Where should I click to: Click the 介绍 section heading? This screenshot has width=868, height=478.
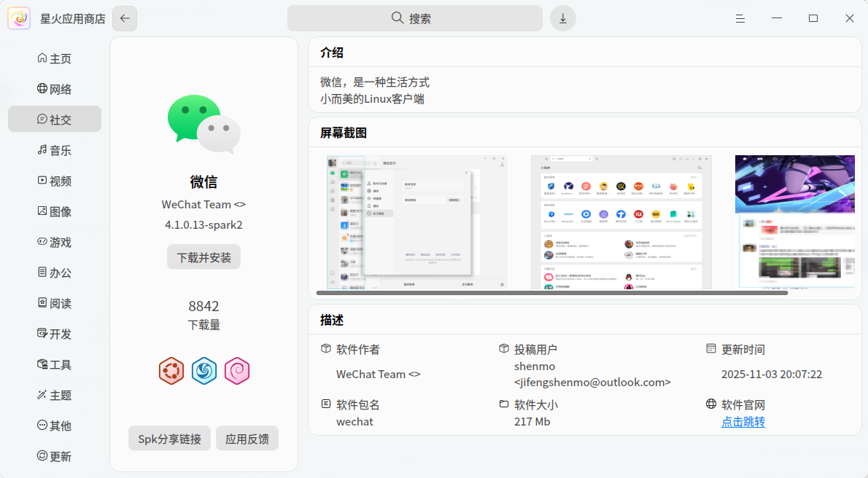[x=332, y=52]
